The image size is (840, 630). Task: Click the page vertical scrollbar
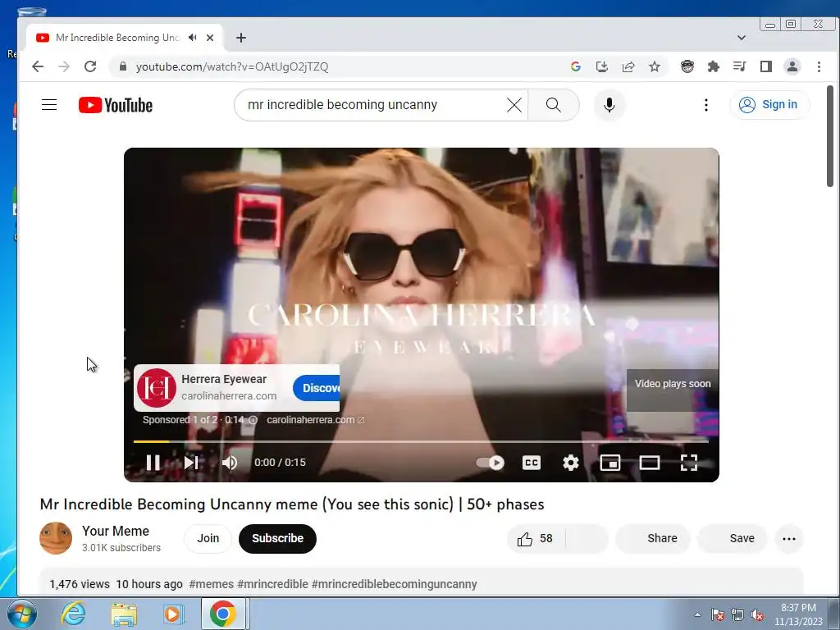[x=830, y=136]
